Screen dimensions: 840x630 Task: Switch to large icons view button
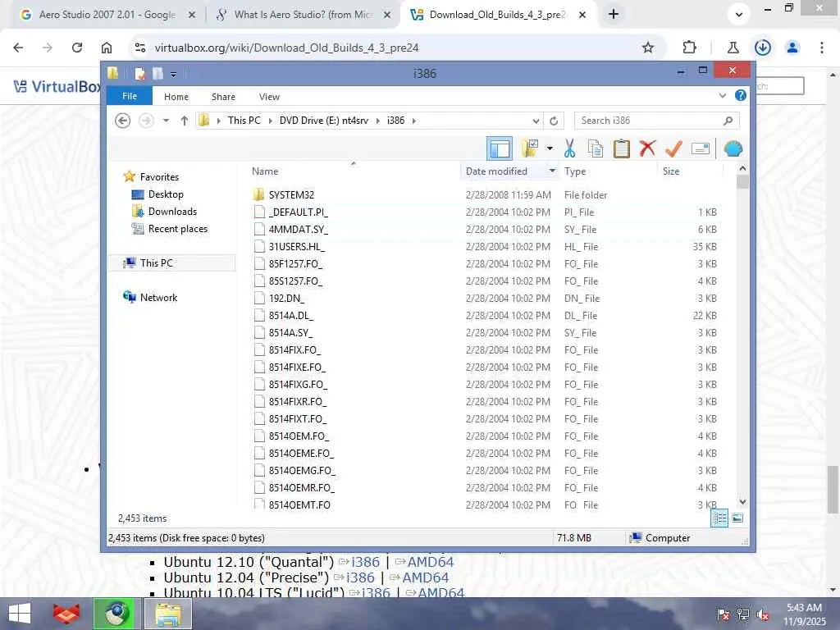point(737,518)
